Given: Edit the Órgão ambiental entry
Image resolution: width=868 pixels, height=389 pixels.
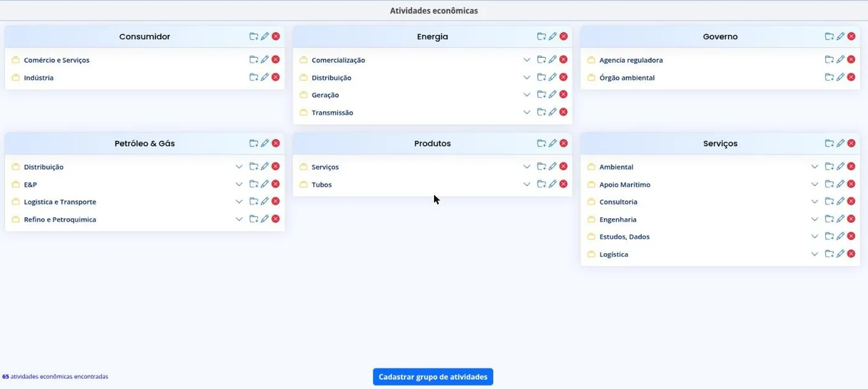Looking at the screenshot, I should (840, 77).
